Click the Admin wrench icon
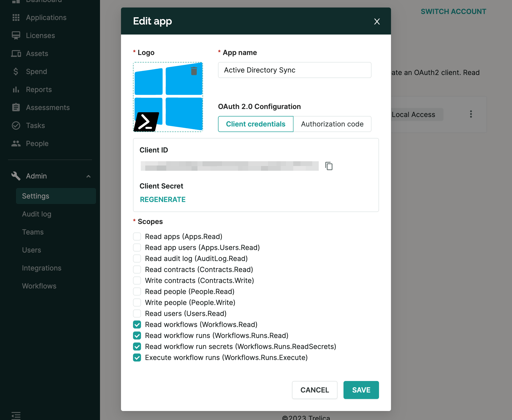 coord(16,176)
